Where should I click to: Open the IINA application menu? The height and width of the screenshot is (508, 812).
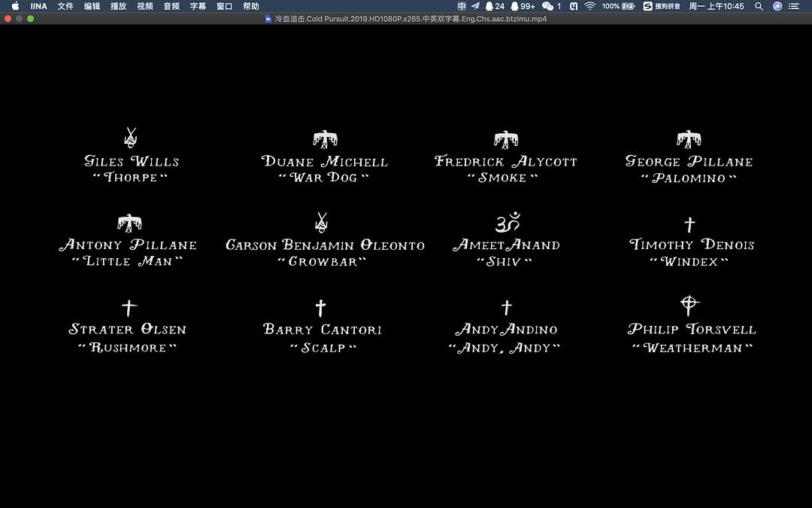click(38, 6)
